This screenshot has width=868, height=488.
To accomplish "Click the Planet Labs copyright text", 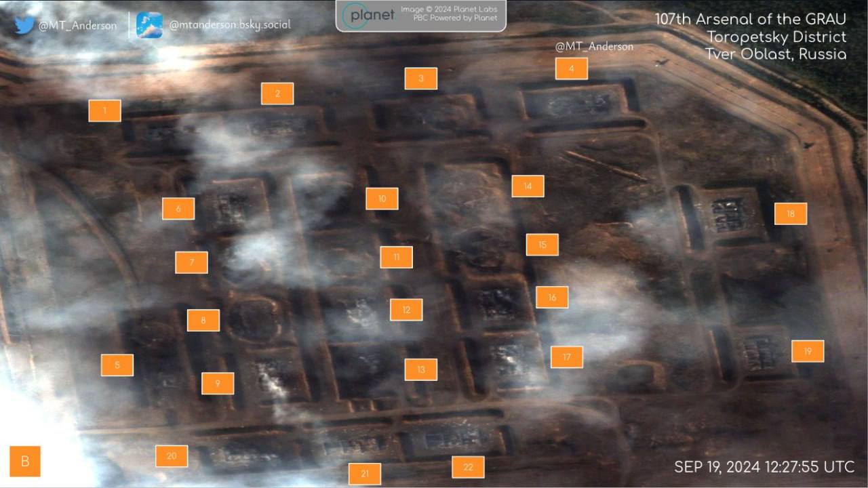I will pyautogui.click(x=448, y=14).
